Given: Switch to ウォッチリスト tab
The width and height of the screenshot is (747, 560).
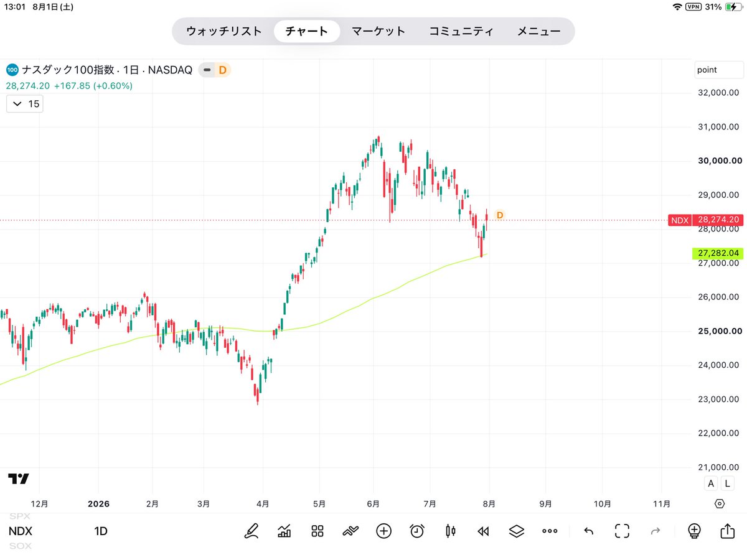Looking at the screenshot, I should 224,31.
